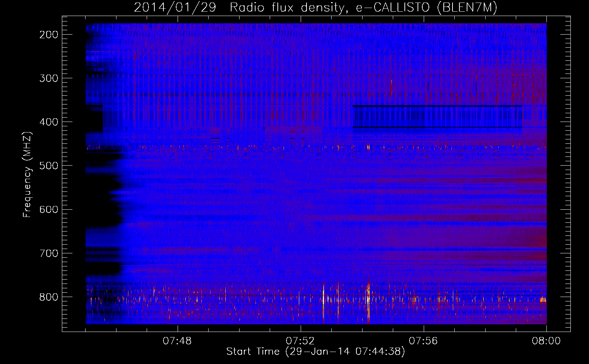Click the 07:56 time tick label
Viewport: 589px width, 364px height.
click(x=423, y=341)
